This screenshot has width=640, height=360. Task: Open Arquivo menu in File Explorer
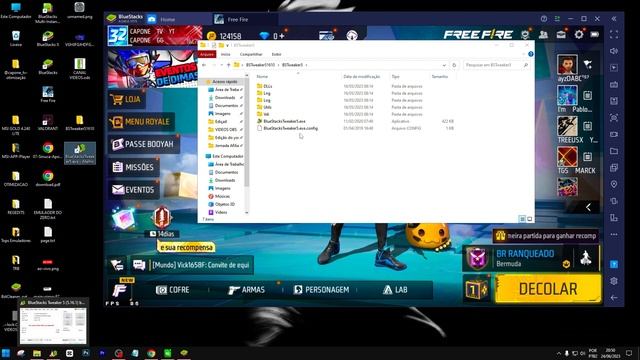coord(207,54)
